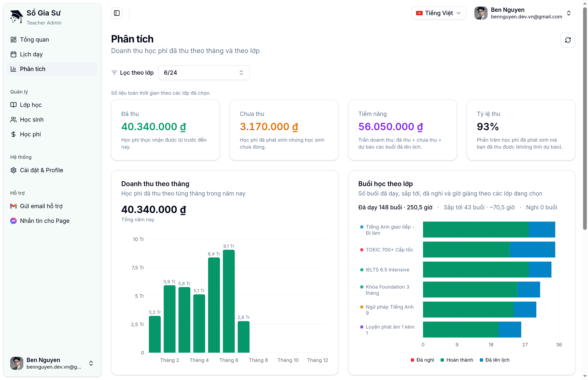588x380 pixels.
Task: Click TOEIC 700+ Cấp tốc green bar
Action: (x=466, y=249)
